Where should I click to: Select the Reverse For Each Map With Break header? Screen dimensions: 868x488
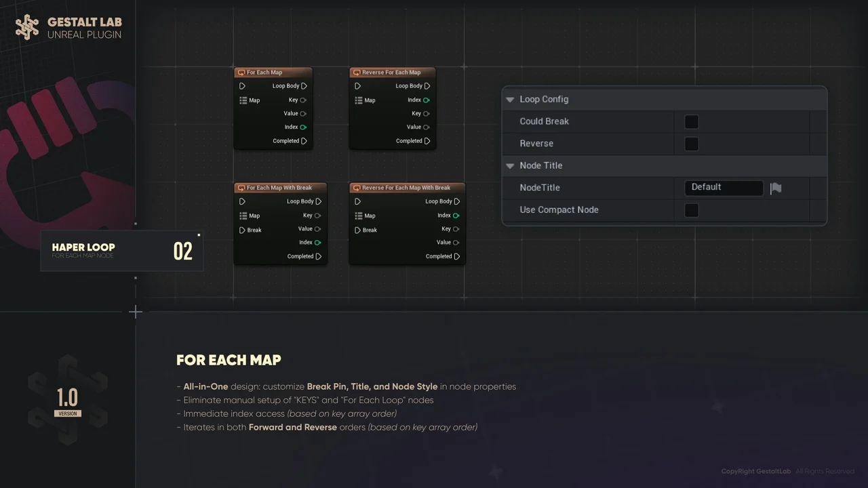(x=407, y=188)
